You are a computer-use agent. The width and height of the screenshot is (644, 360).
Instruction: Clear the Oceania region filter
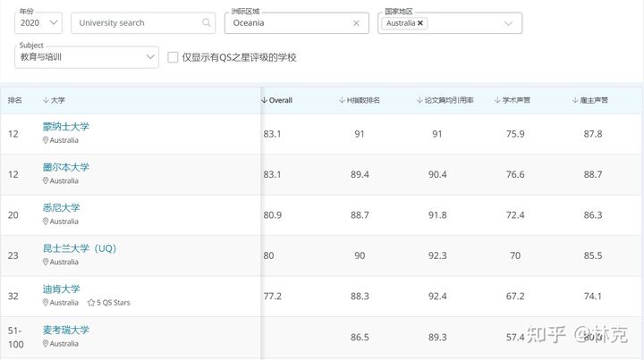(356, 23)
